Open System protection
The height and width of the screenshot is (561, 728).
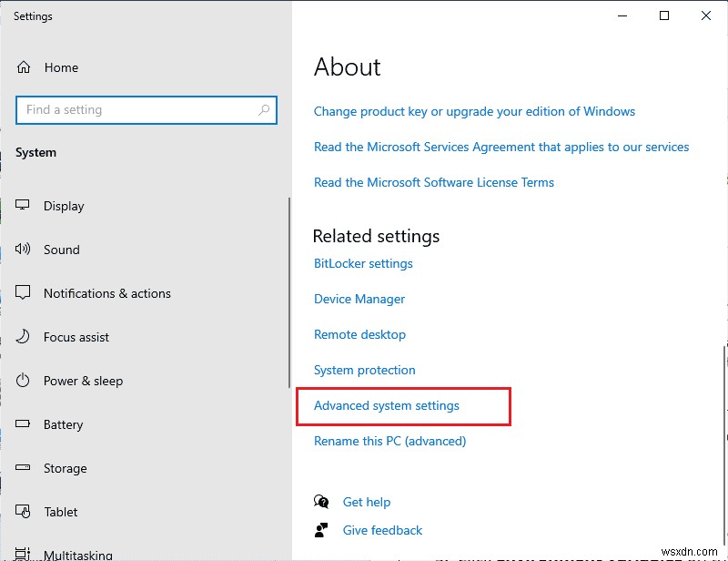point(364,370)
